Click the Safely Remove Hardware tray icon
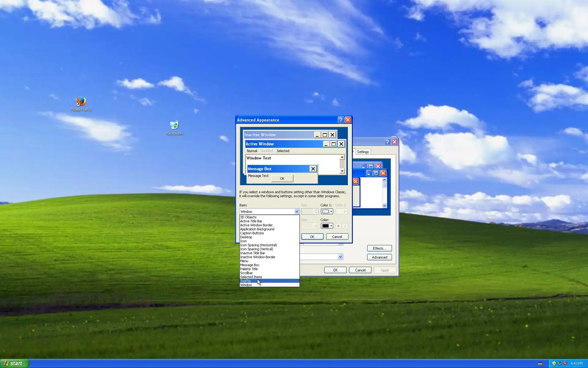The height and width of the screenshot is (368, 588). coord(560,363)
